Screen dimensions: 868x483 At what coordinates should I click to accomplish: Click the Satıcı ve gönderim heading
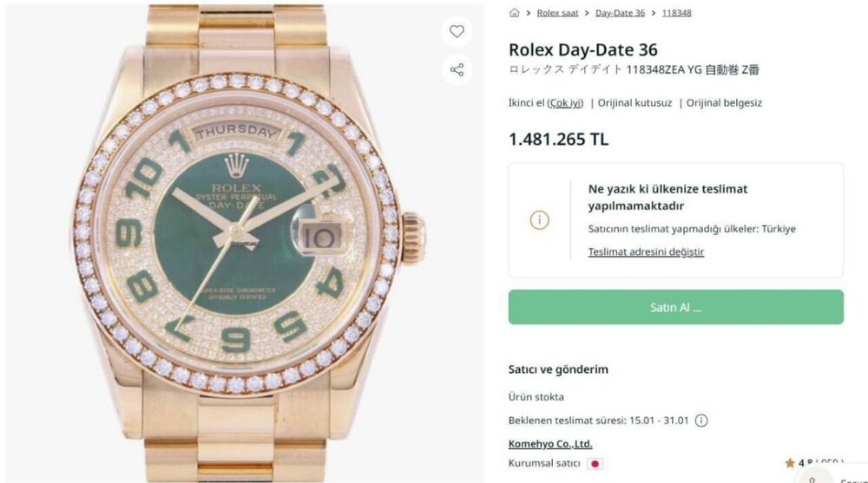(558, 369)
